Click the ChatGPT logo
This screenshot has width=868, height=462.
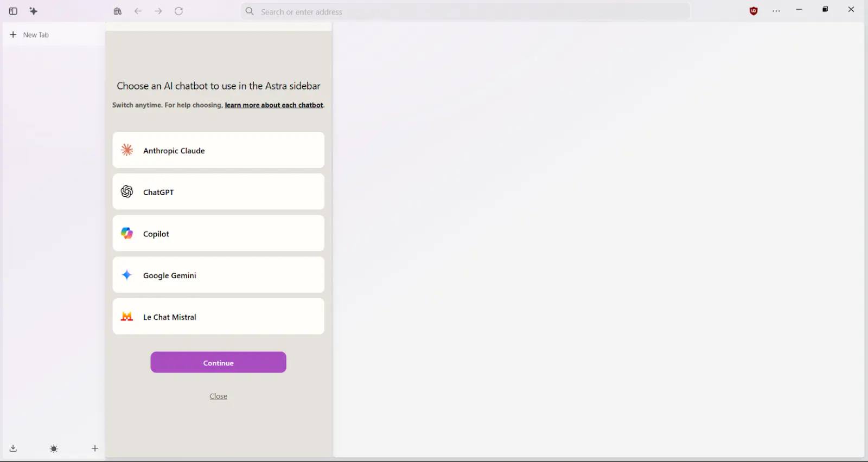(127, 191)
